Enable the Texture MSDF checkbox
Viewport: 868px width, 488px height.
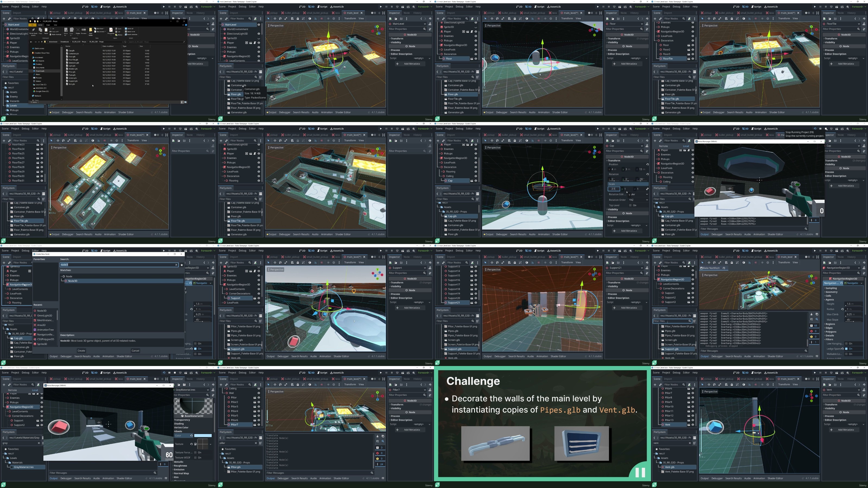click(195, 457)
